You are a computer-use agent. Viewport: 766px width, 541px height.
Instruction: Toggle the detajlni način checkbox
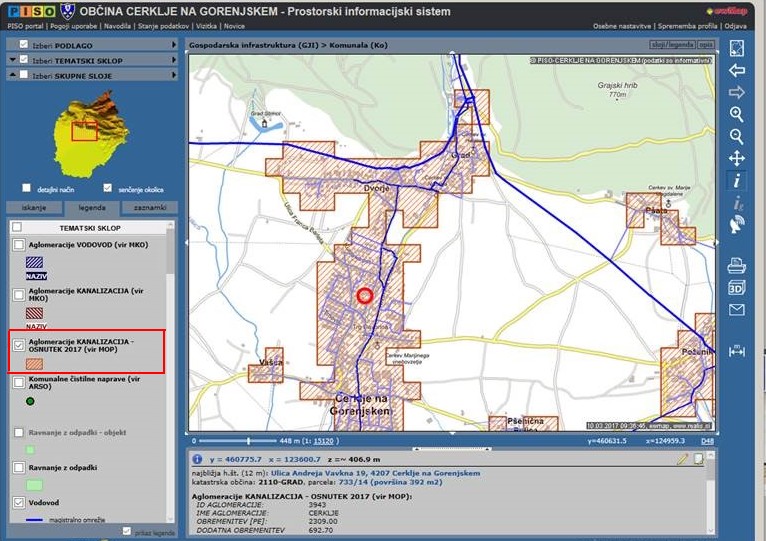(x=26, y=188)
